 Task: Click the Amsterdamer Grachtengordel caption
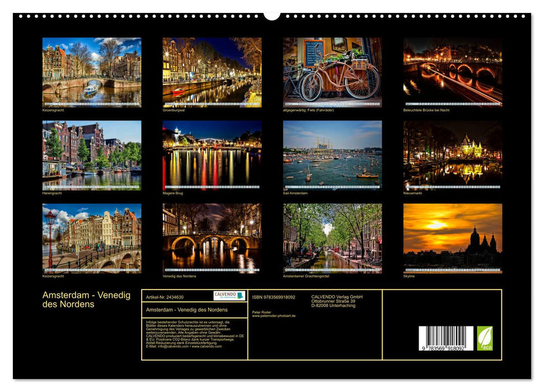tap(306, 276)
